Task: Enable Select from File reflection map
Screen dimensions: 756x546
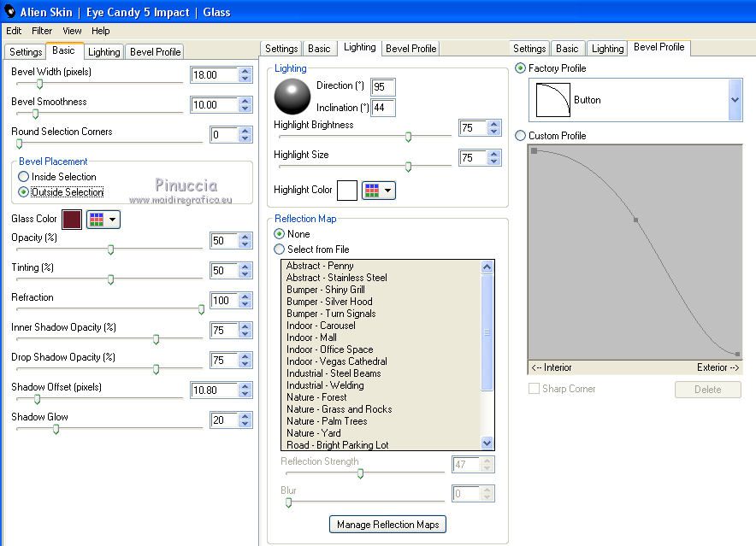Action: [279, 250]
